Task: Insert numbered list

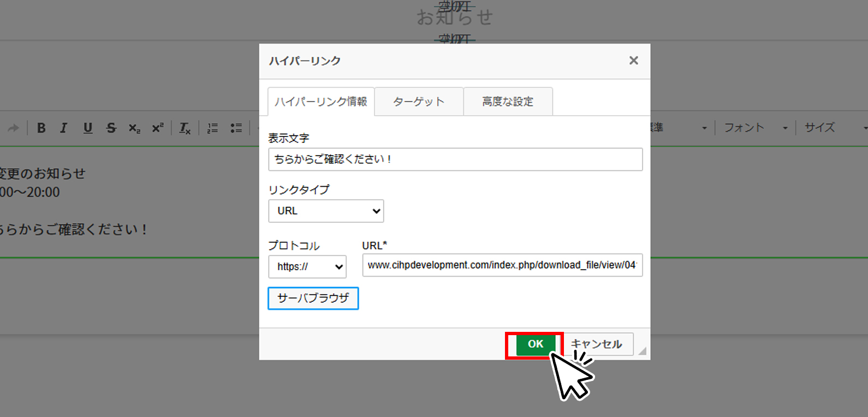Action: pyautogui.click(x=212, y=128)
